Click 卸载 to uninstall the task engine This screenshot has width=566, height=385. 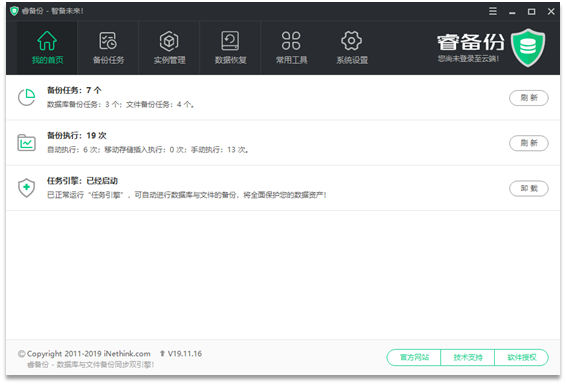click(529, 188)
